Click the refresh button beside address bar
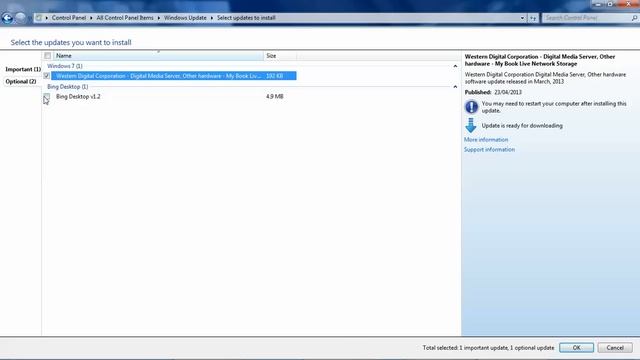This screenshot has height=360, width=640. tap(533, 18)
